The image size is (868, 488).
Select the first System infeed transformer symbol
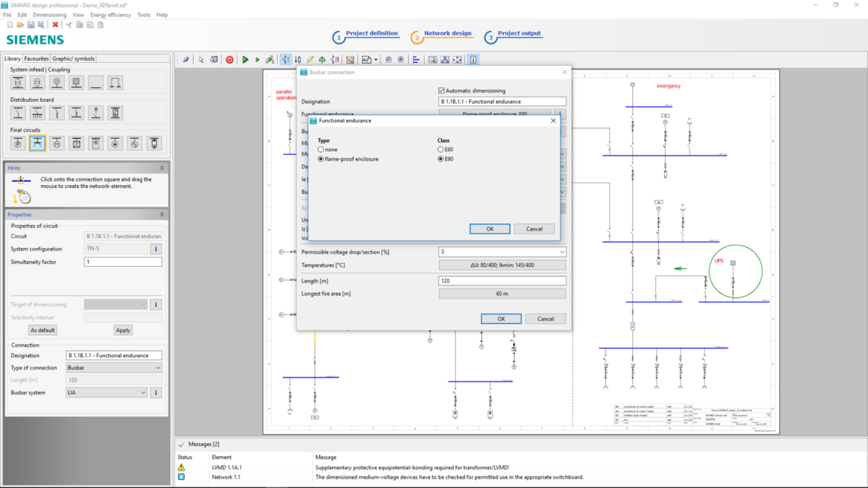(18, 82)
